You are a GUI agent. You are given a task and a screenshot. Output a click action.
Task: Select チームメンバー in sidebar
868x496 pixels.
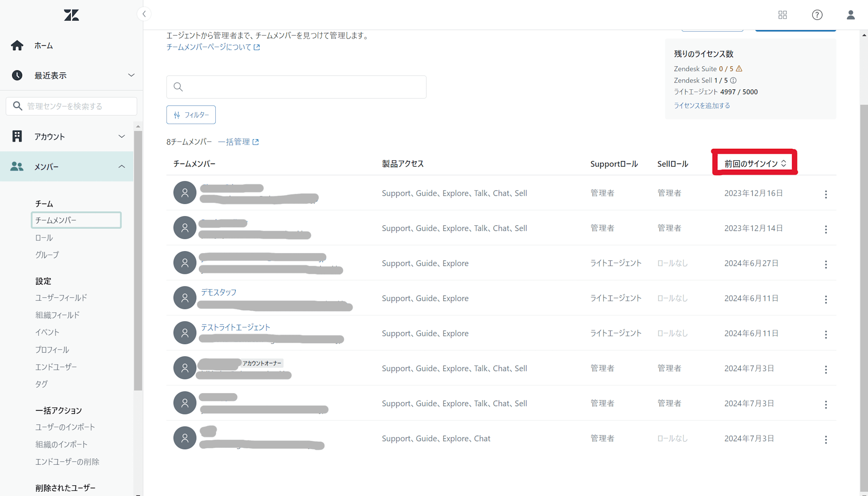point(76,220)
